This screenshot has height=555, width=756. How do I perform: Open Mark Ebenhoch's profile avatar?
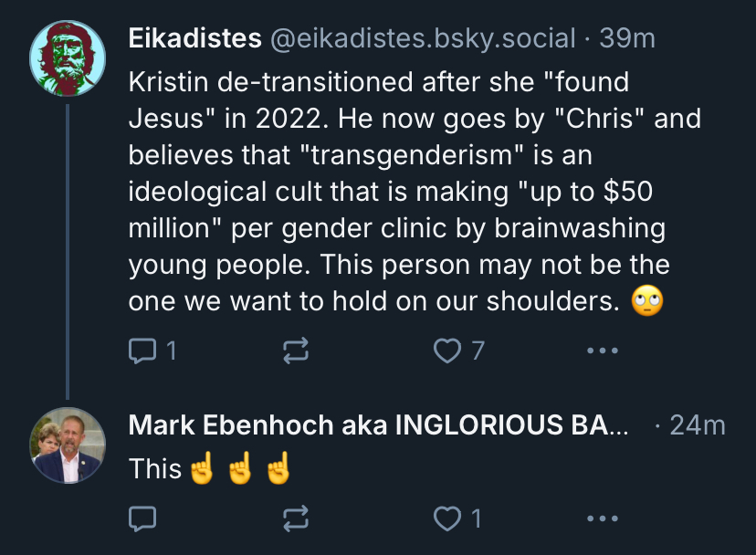coord(68,445)
